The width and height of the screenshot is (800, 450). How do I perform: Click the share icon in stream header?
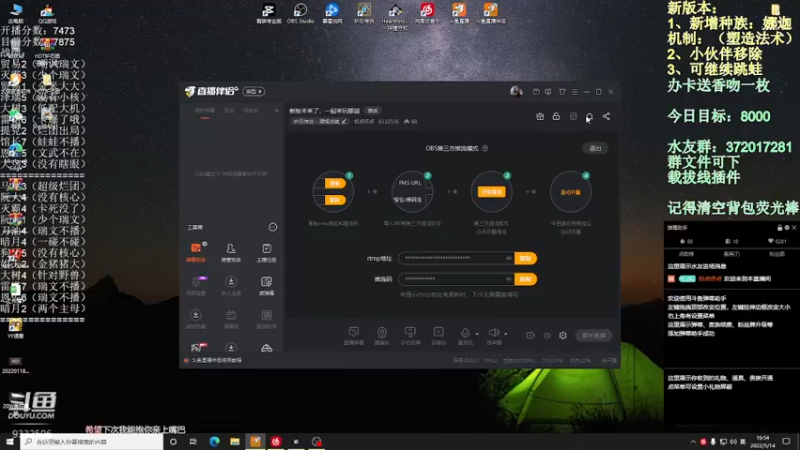(x=606, y=117)
